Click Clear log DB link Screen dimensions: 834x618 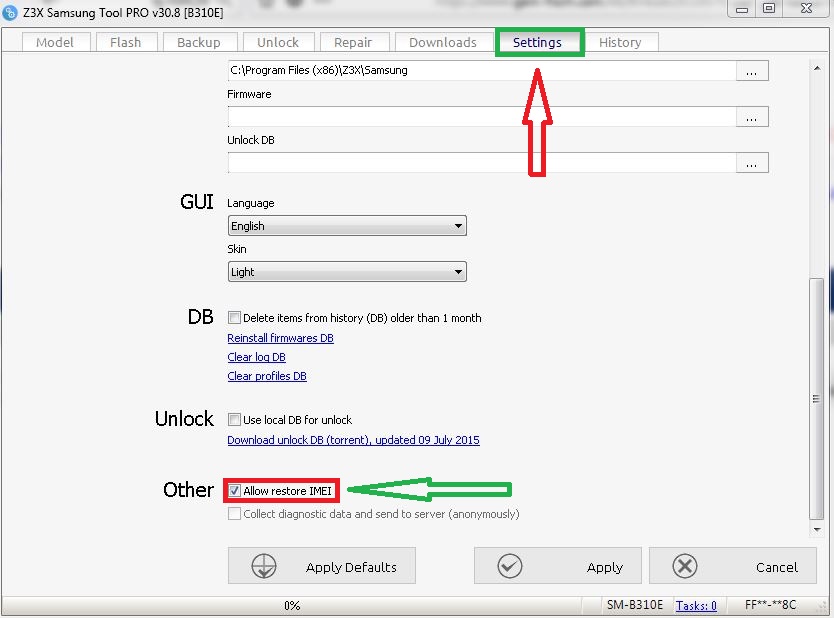[256, 357]
